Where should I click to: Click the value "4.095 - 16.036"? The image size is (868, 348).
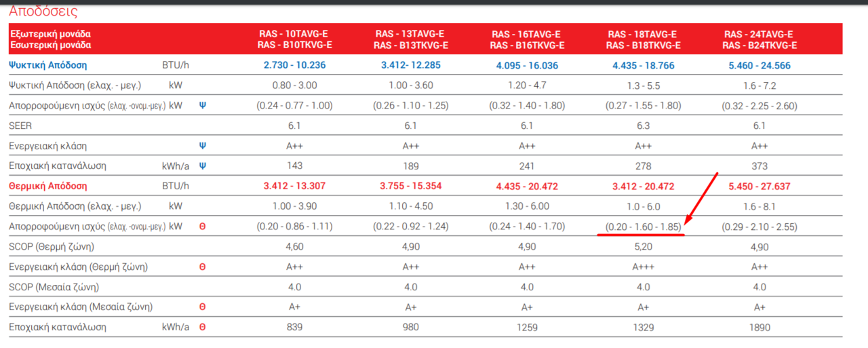click(x=527, y=66)
